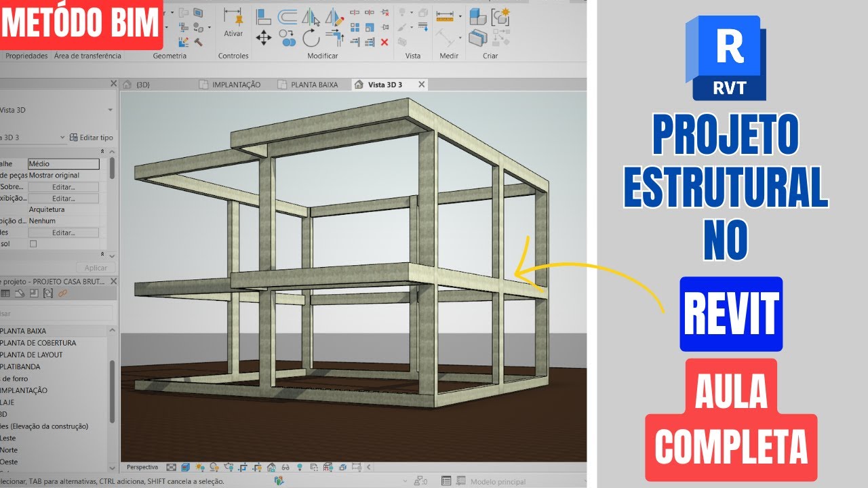Image resolution: width=868 pixels, height=488 pixels.
Task: Click Editar... button next to xibição...
Action: coord(63,199)
